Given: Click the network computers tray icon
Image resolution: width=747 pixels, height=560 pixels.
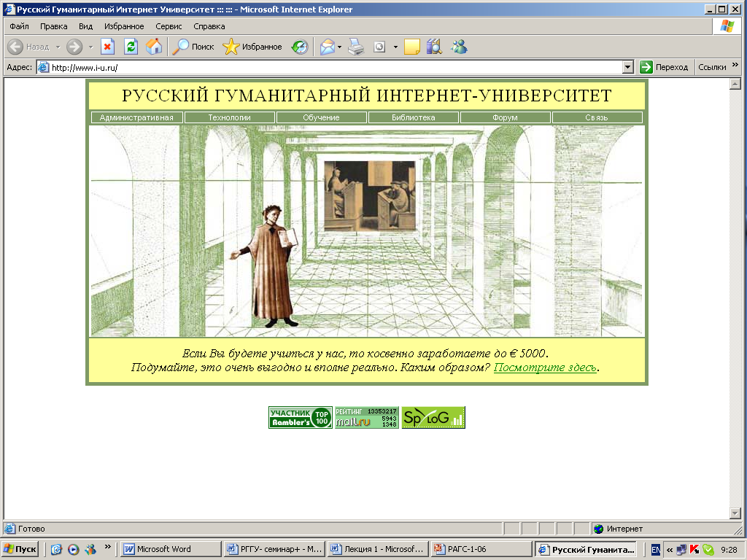Looking at the screenshot, I should click(x=682, y=550).
